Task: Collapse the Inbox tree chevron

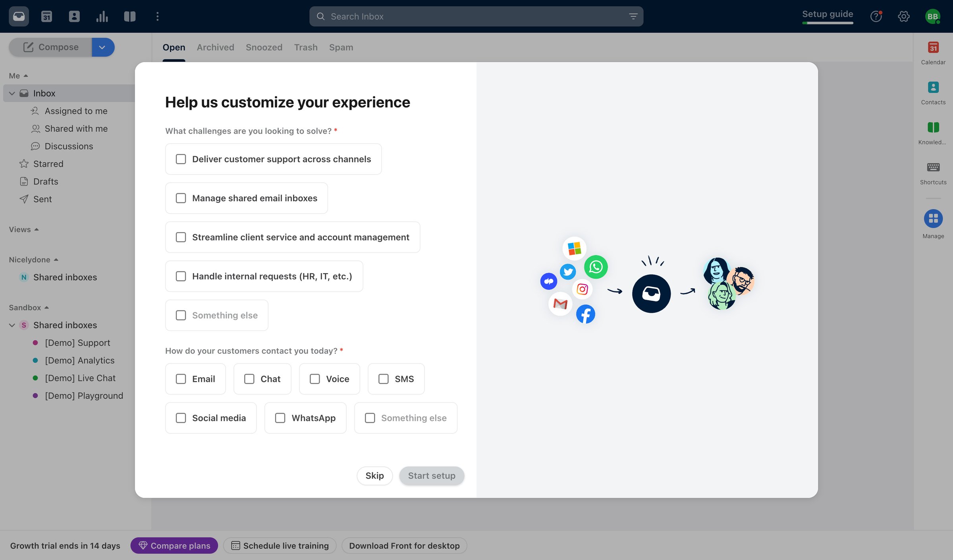Action: (x=12, y=93)
